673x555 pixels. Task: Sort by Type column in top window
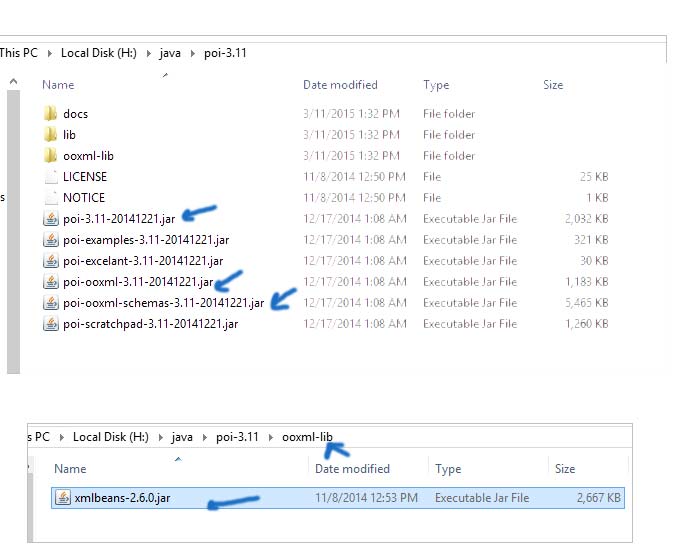436,85
